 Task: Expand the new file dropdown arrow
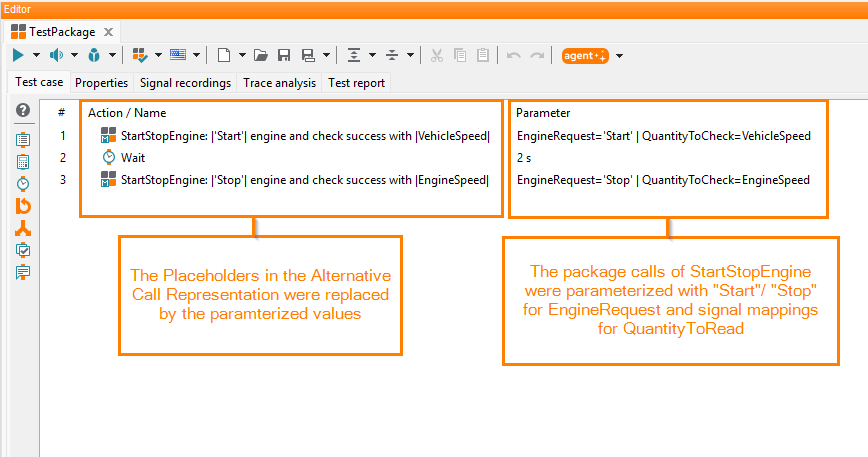[x=242, y=55]
